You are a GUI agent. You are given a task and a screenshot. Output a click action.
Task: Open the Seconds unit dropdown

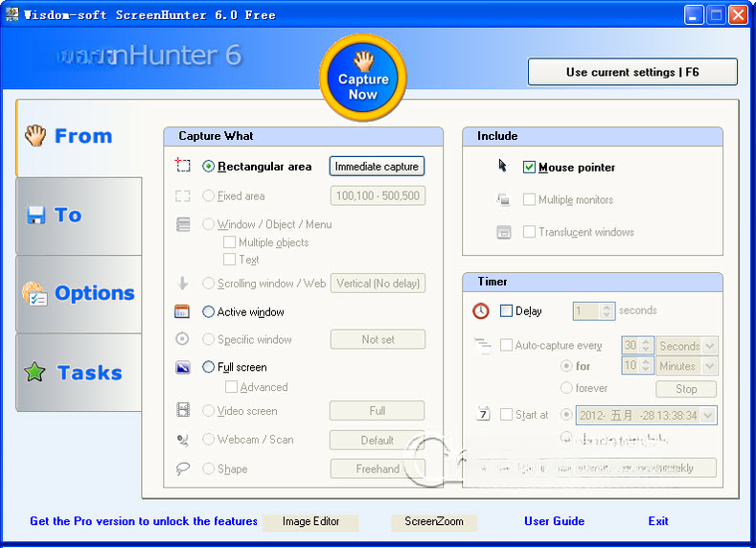coord(709,346)
